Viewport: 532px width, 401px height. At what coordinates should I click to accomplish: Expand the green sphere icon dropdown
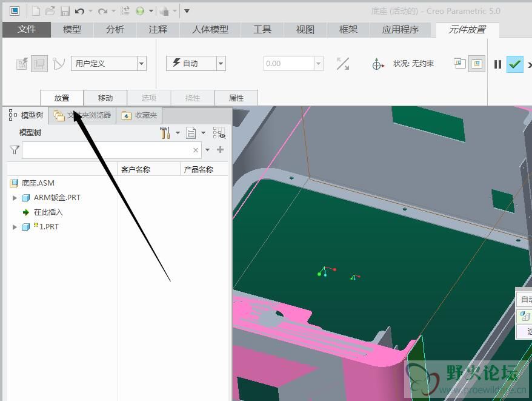151,11
